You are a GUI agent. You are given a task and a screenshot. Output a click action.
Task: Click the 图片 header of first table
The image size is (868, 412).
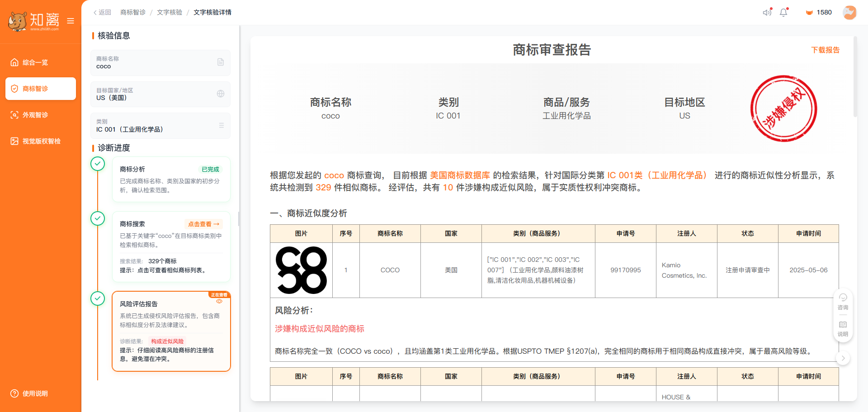[x=301, y=233]
